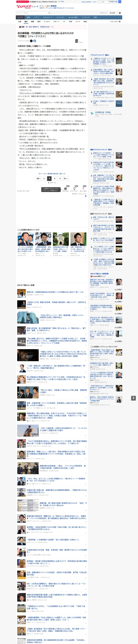Open the 有料 navigation tab
The width and height of the screenshot is (138, 644).
[95, 17]
